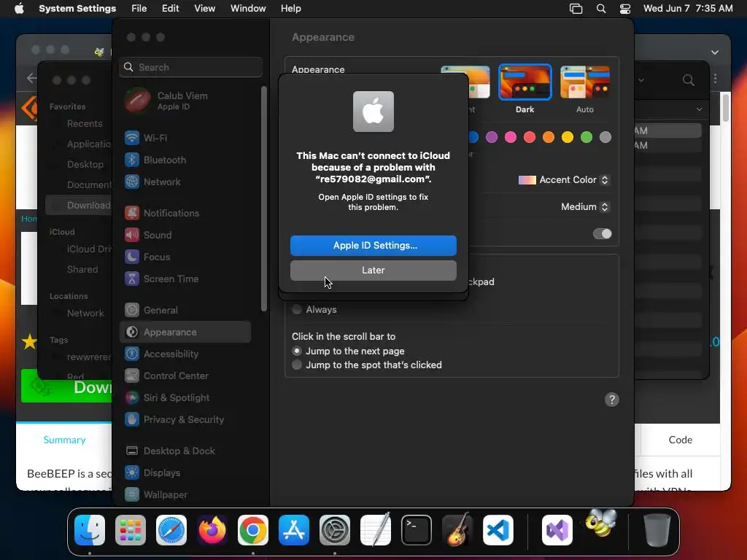
Task: Open Downloads in Finder sidebar
Action: click(x=79, y=205)
